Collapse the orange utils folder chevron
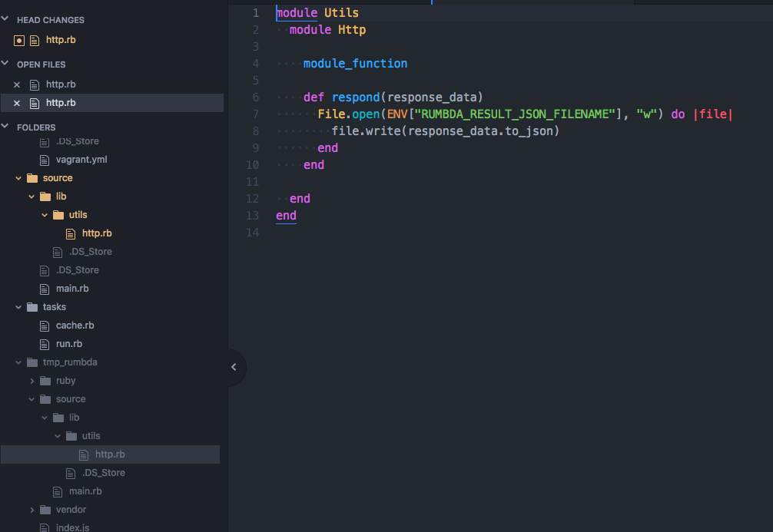Viewport: 773px width, 532px height. (x=45, y=215)
